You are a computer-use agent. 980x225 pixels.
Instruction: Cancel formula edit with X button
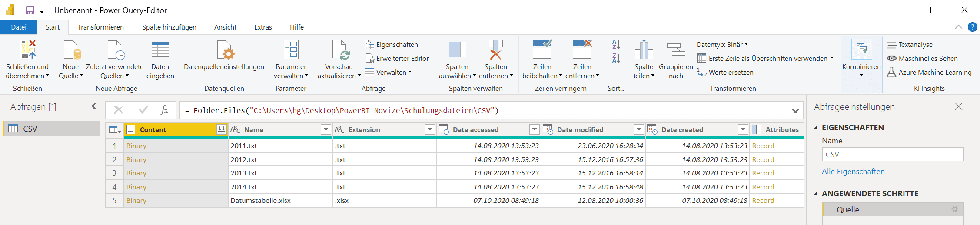coord(119,110)
